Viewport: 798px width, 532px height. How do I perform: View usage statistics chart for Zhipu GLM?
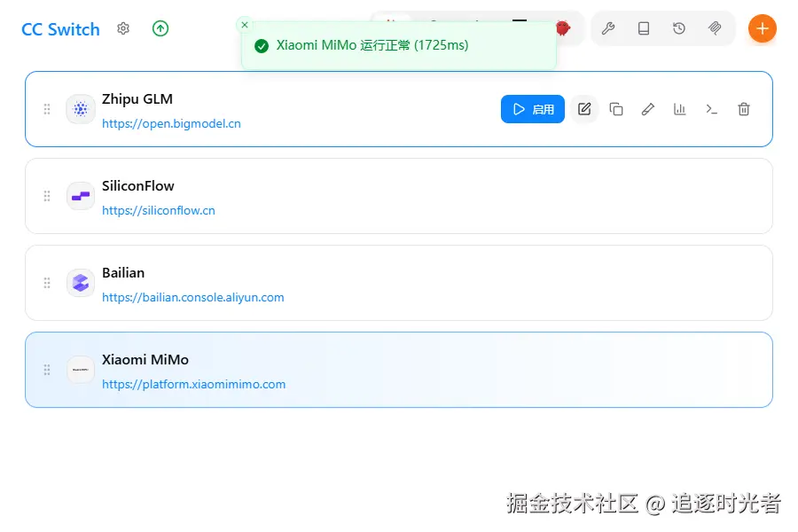coord(680,109)
